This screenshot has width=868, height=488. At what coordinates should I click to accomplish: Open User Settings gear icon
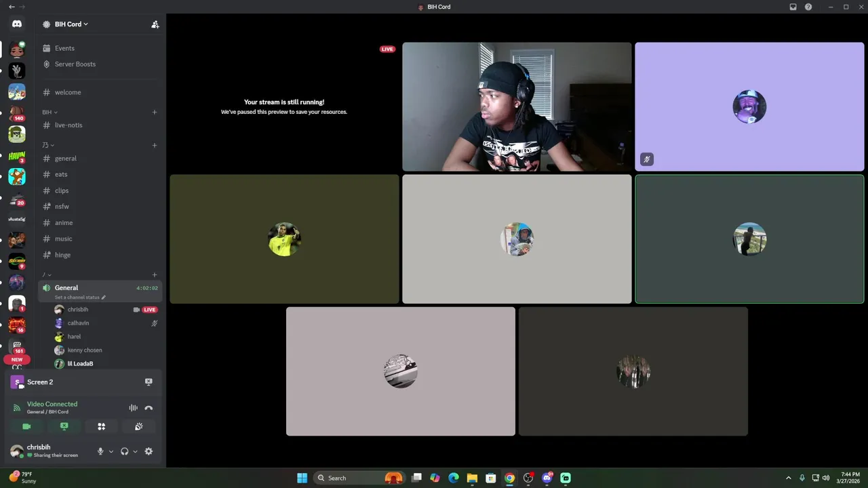tap(149, 451)
